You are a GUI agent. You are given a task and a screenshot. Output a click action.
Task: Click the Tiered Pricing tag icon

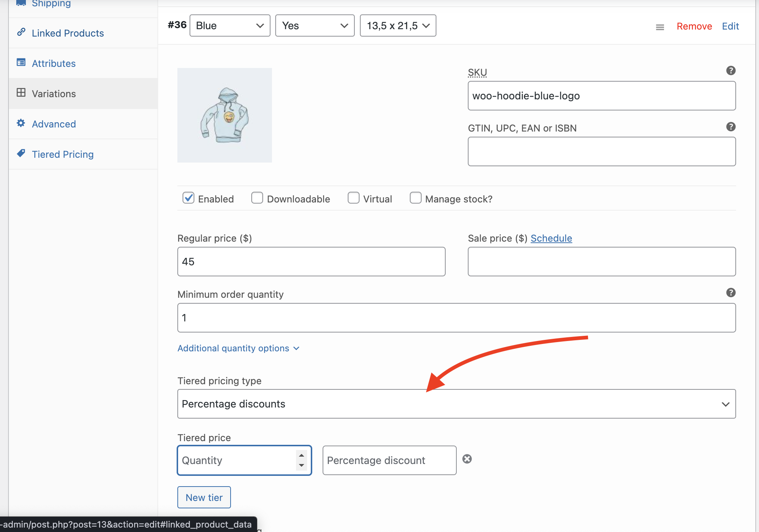pos(21,153)
